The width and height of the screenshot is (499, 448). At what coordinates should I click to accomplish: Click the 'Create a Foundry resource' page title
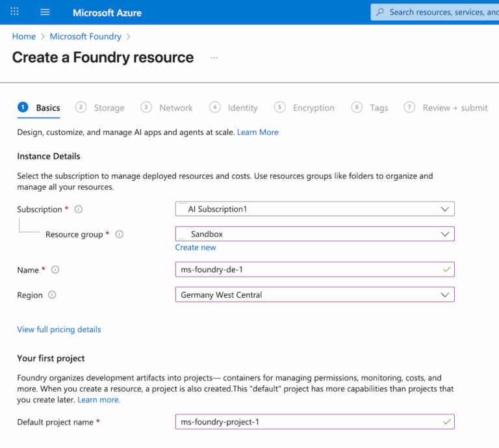point(103,58)
